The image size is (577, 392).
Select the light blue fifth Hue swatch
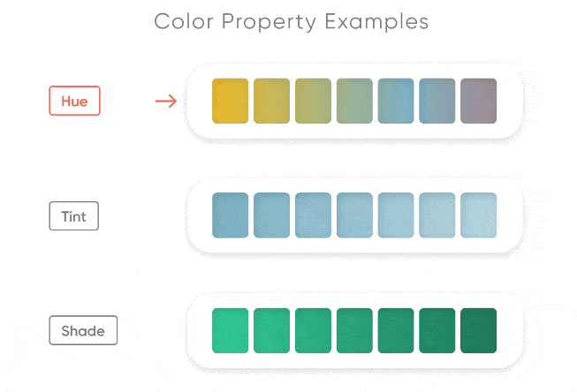click(396, 101)
